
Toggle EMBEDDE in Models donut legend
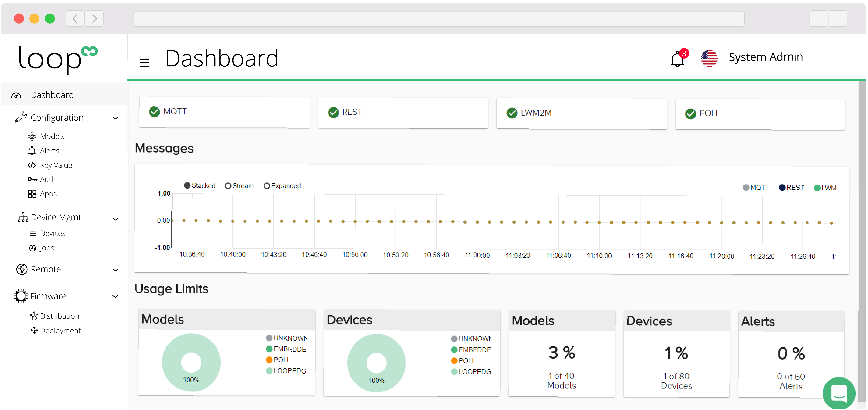coord(286,349)
